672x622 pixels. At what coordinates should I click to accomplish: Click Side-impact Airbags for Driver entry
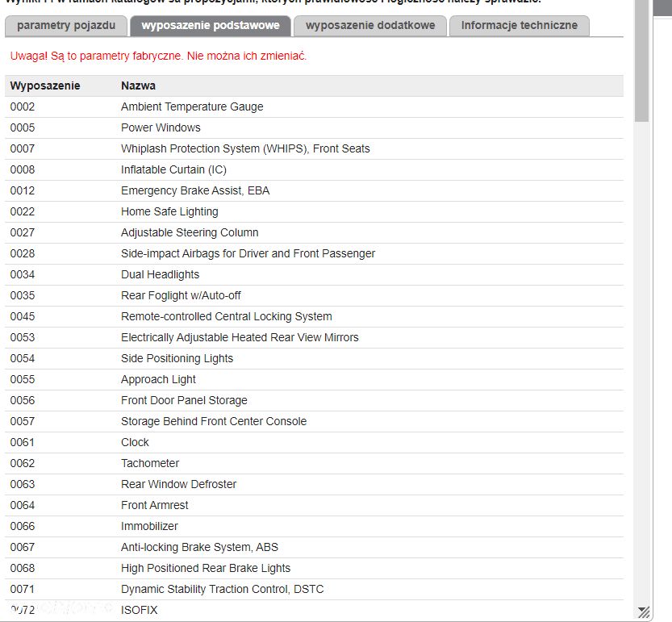(x=248, y=254)
